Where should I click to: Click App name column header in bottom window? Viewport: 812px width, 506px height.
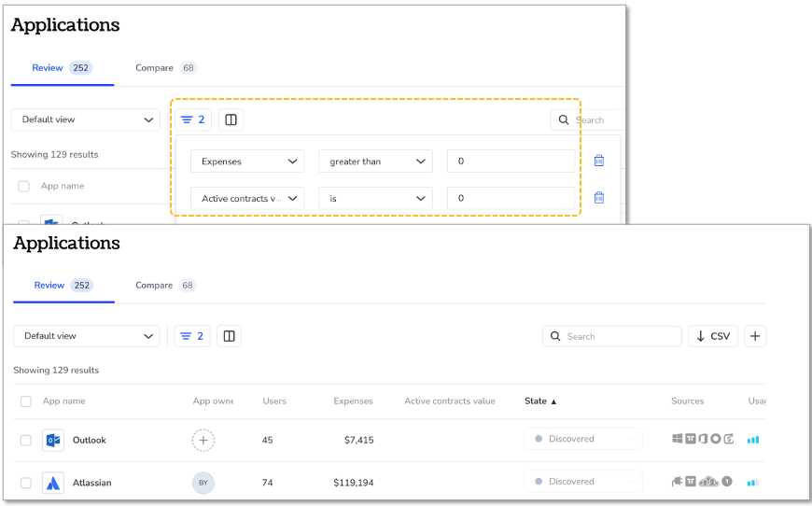[x=63, y=401]
